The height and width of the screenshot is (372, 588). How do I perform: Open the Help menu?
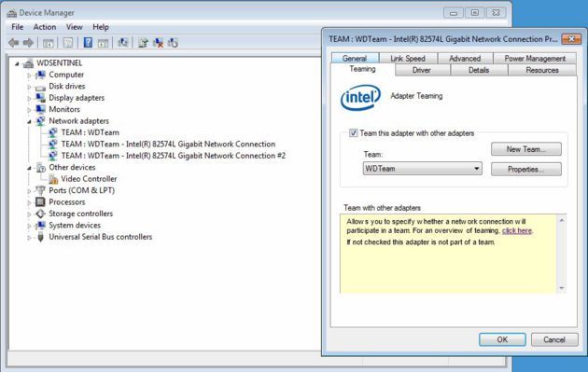coord(101,27)
